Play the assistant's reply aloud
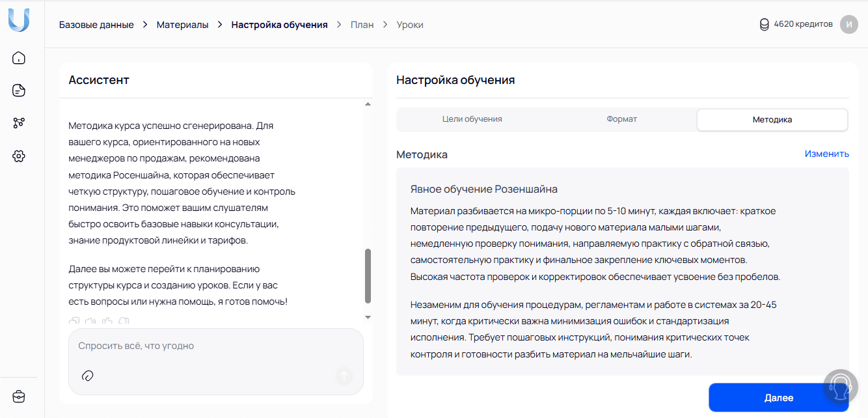Image resolution: width=868 pixels, height=418 pixels. [90, 321]
